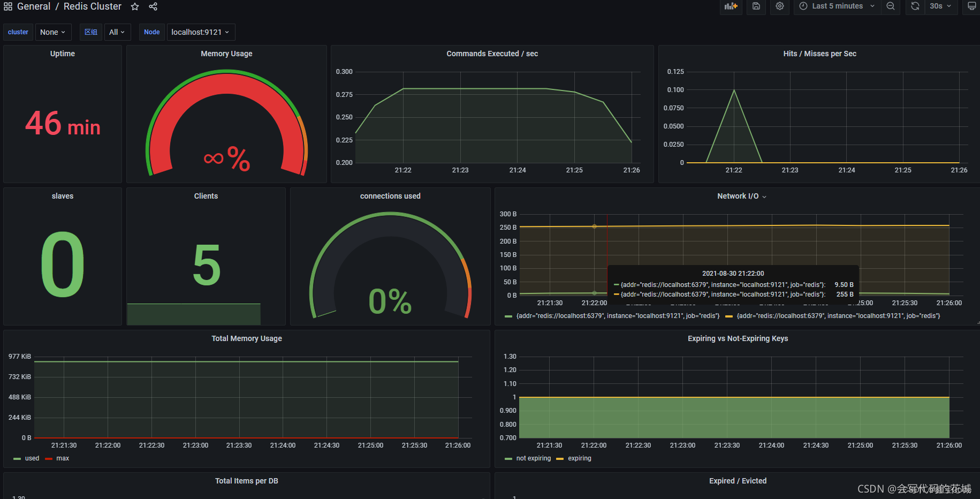Star the Redis Cluster dashboard
980x499 pixels.
coord(135,6)
